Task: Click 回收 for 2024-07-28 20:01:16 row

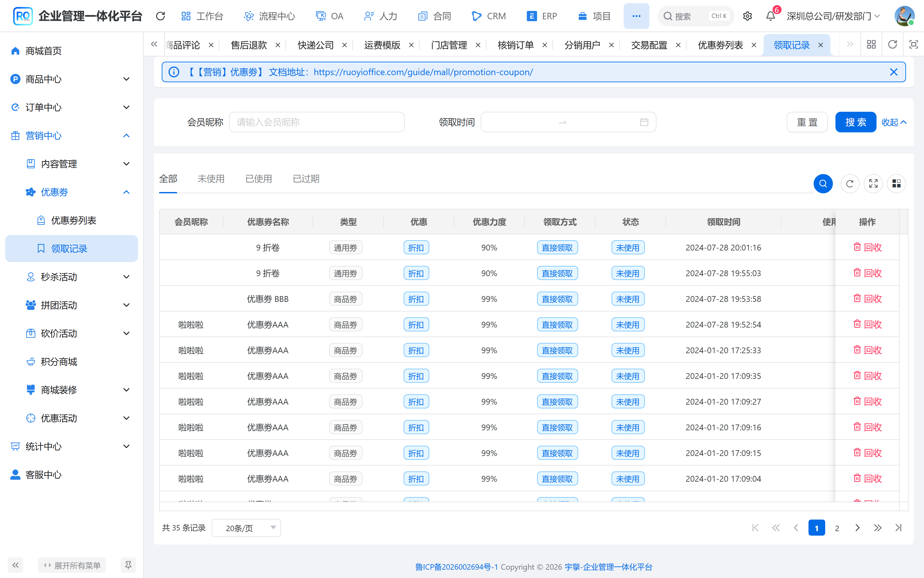Action: pos(868,247)
